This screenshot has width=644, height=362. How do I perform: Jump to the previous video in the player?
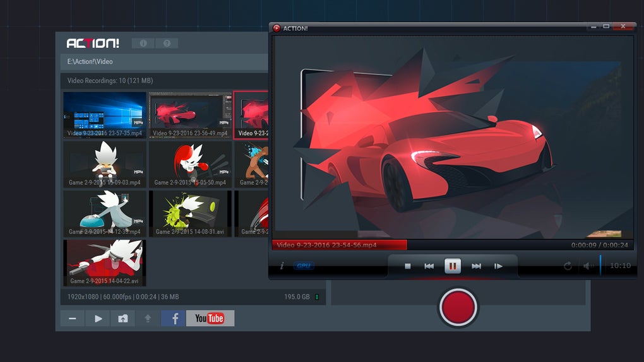[x=429, y=266]
